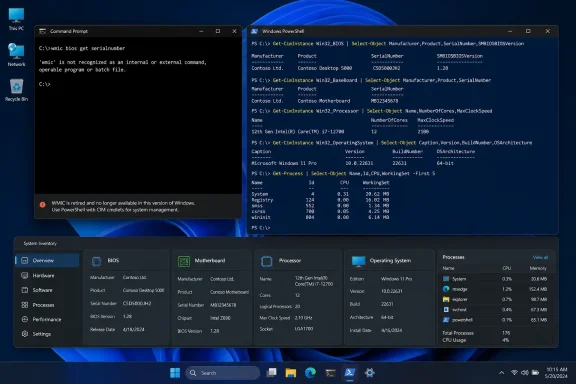The width and height of the screenshot is (576, 384).
Task: Open the Network desktop icon
Action: pyautogui.click(x=16, y=54)
